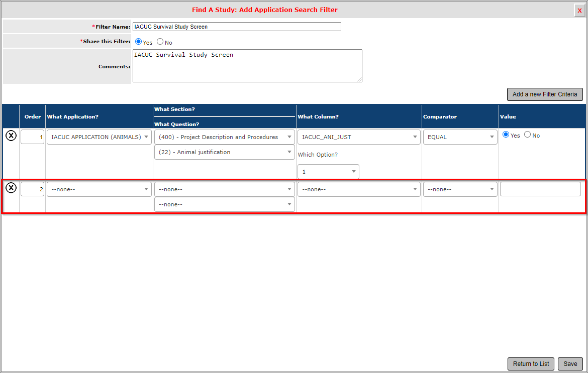588x373 pixels.
Task: Click the 'What Application?' column header
Action: pos(73,116)
